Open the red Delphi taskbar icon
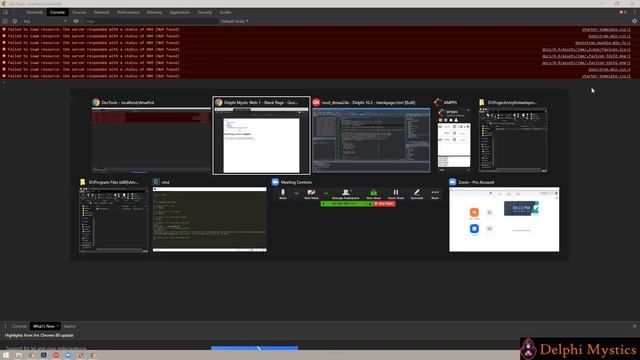This screenshot has height=360, width=640. point(56,356)
